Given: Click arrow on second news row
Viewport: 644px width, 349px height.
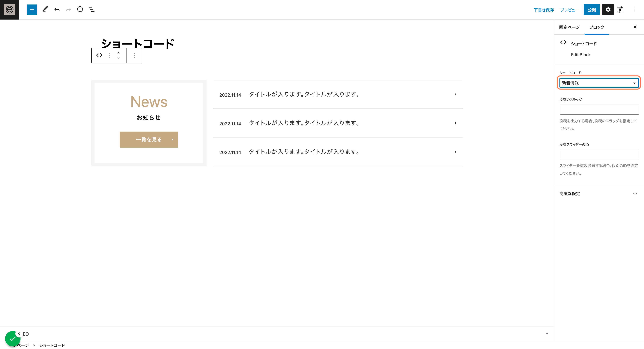Looking at the screenshot, I should 455,123.
